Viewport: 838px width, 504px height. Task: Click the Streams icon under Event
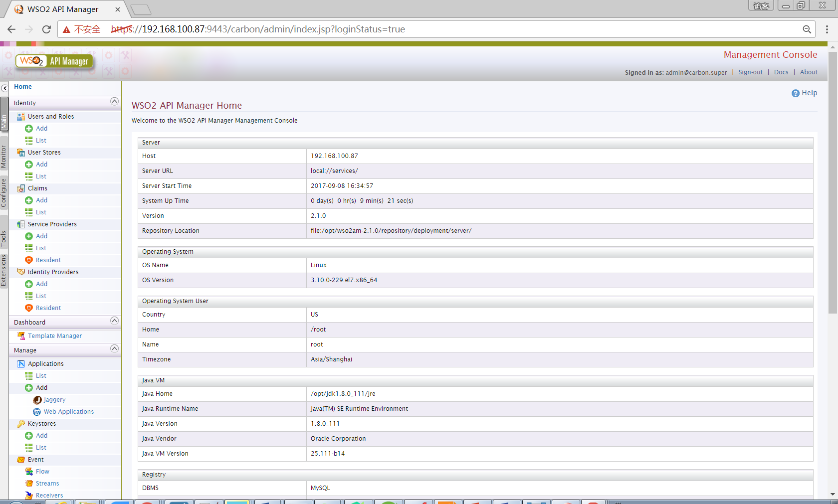coord(29,484)
